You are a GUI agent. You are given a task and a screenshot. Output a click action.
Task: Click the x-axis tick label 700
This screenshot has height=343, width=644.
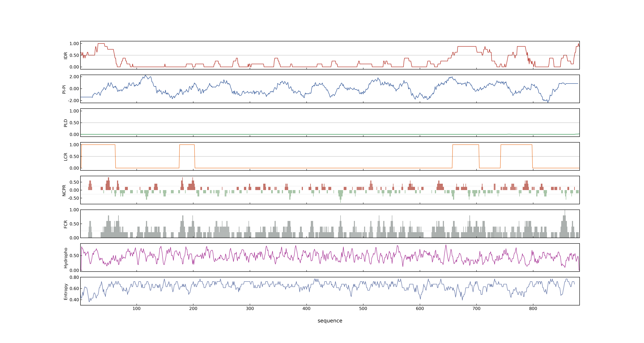[x=476, y=309]
